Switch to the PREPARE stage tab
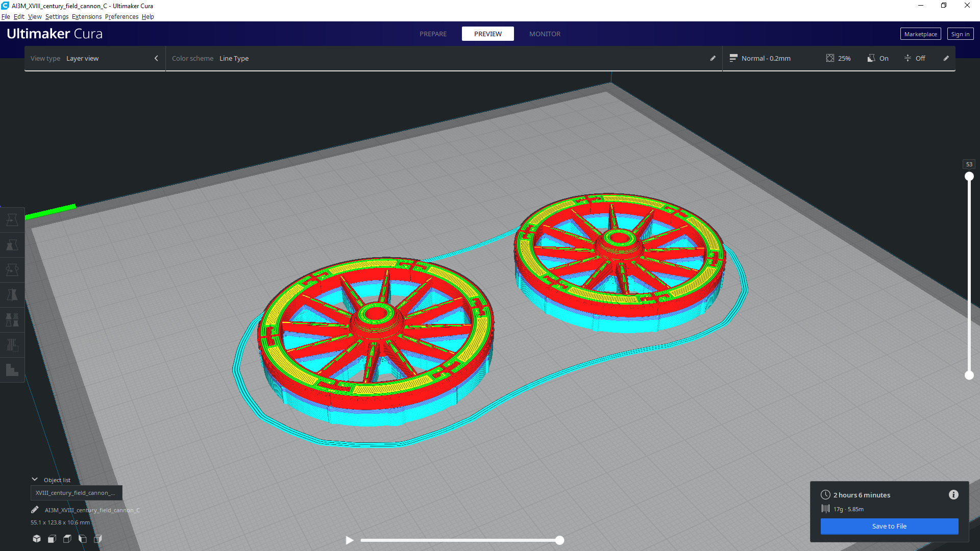This screenshot has width=980, height=551. pos(433,34)
